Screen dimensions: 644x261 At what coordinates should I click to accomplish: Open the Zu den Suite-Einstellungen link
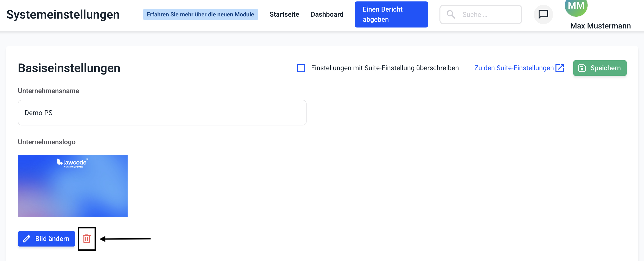pos(514,68)
